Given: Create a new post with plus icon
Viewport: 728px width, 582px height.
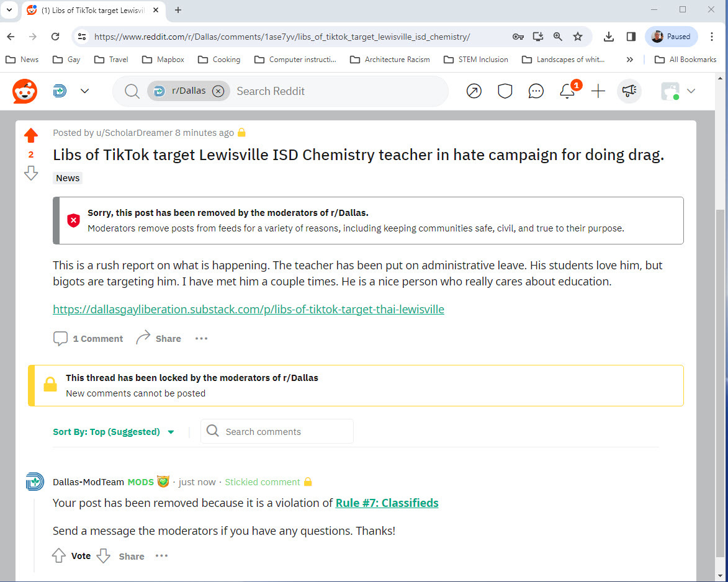Looking at the screenshot, I should (x=598, y=91).
